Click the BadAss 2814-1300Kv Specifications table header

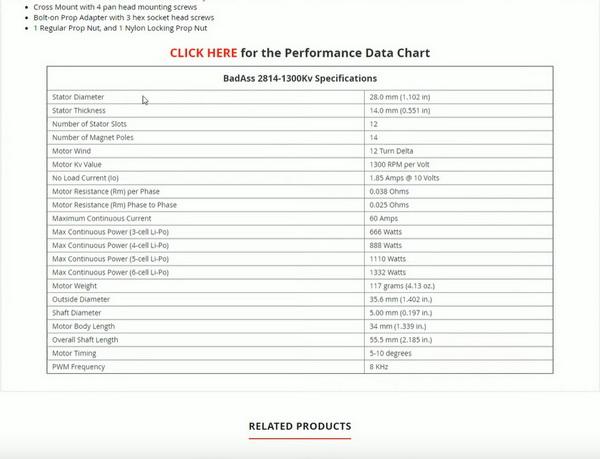tap(300, 78)
